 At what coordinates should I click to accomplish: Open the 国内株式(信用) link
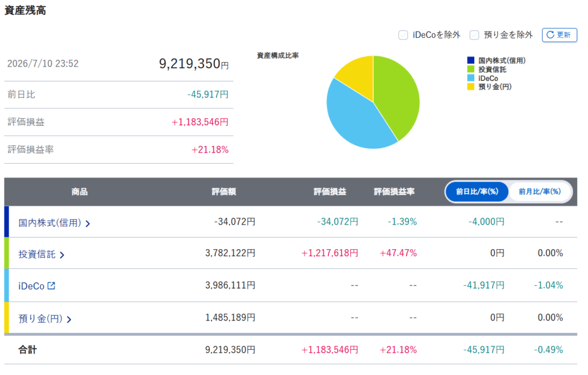pos(50,223)
